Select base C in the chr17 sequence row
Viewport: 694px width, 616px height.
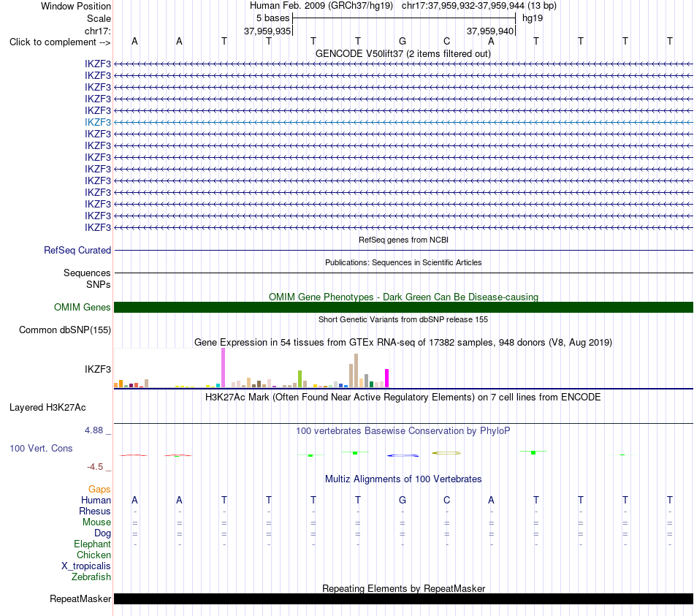pos(446,41)
